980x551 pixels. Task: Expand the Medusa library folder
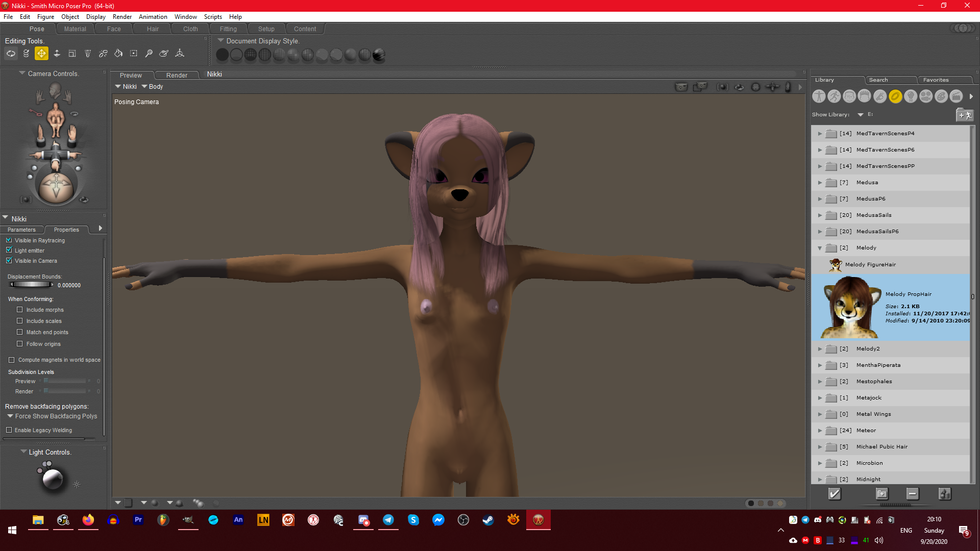(820, 183)
